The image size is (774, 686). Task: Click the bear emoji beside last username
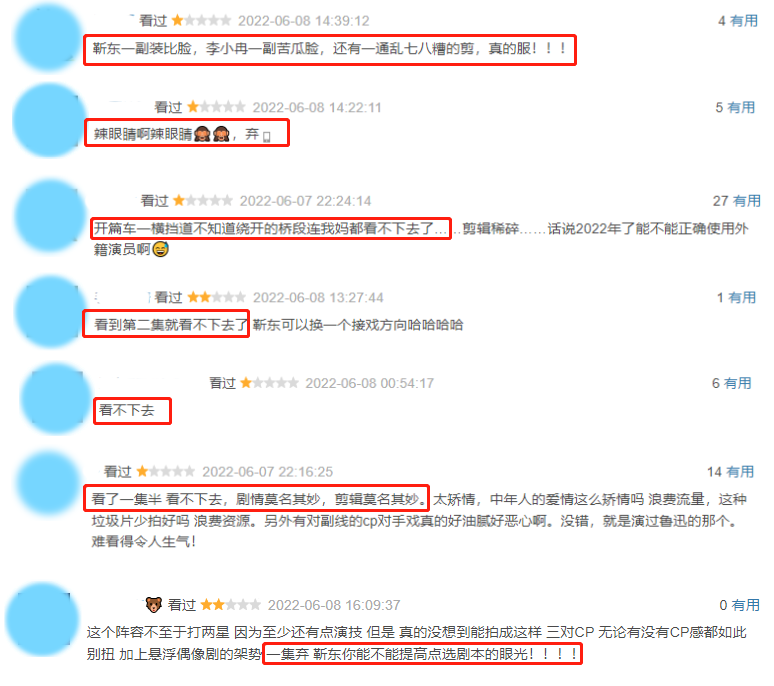click(x=154, y=605)
